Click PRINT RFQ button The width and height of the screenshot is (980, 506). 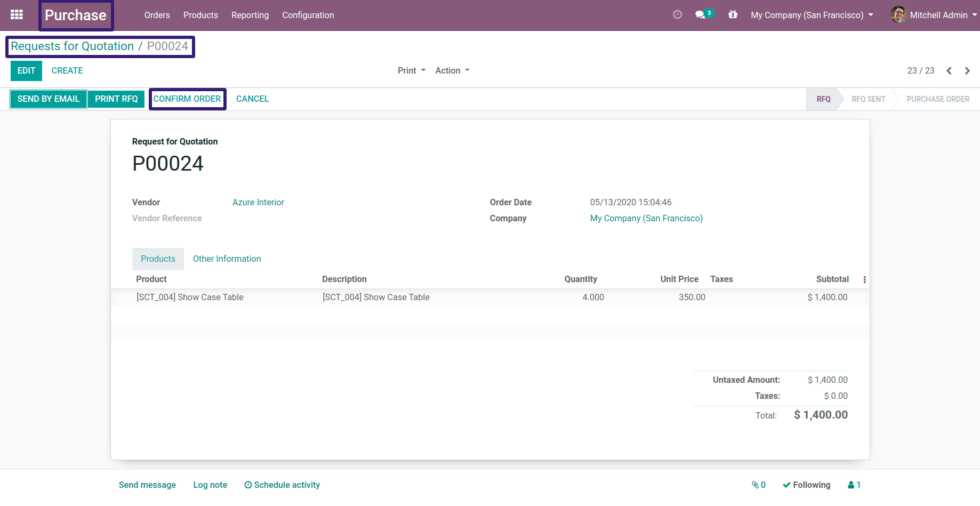click(116, 99)
